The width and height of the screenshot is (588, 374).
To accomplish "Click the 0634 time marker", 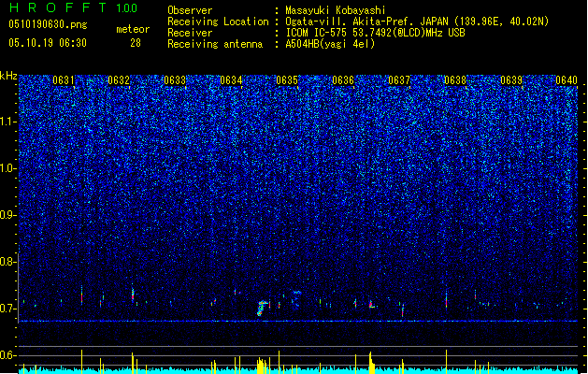I will point(231,80).
